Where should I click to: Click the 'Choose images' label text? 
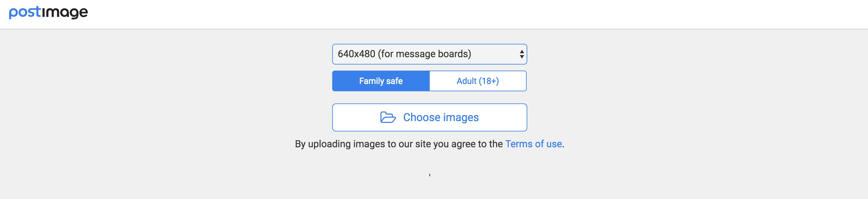(441, 117)
